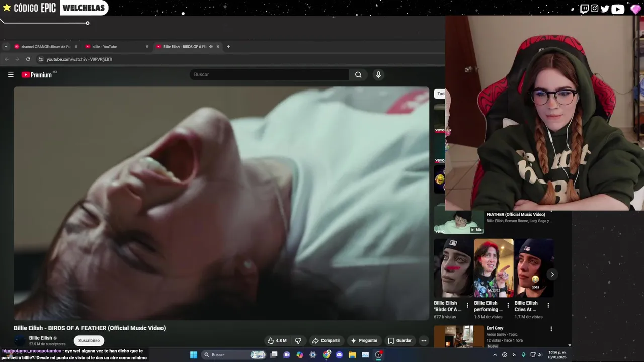644x362 pixels.
Task: Click the YouTube icon in stream overlay
Action: click(x=618, y=9)
